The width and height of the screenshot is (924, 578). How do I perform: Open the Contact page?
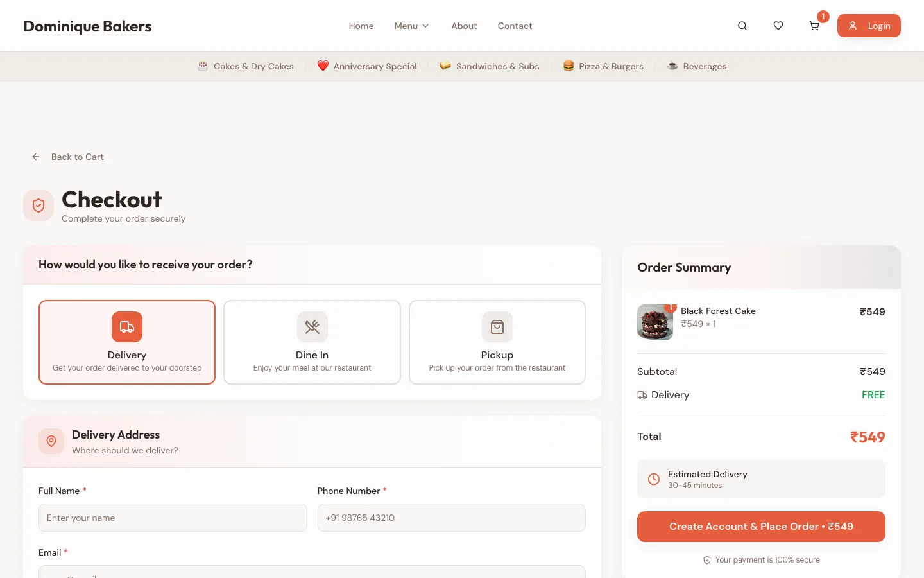click(x=515, y=26)
